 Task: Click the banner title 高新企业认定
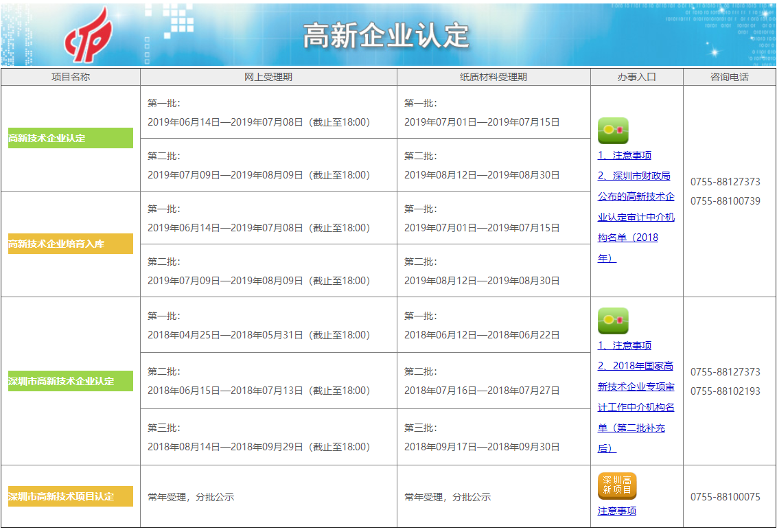click(386, 36)
